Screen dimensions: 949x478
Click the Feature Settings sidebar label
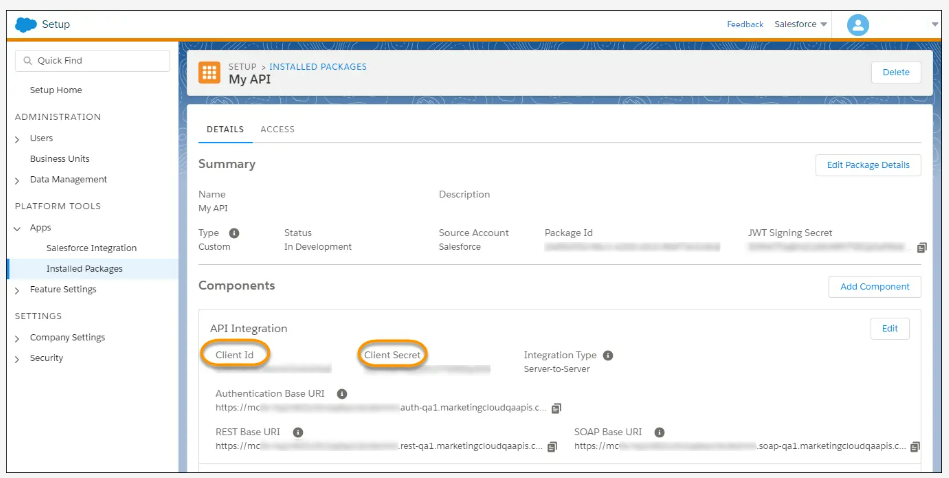pyautogui.click(x=63, y=289)
